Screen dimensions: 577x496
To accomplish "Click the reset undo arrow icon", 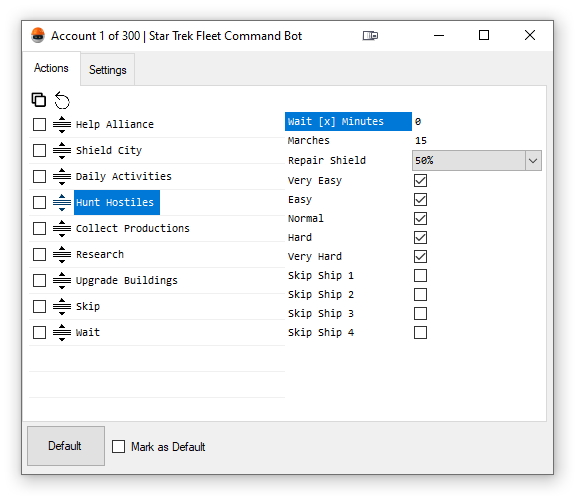I will pyautogui.click(x=62, y=100).
